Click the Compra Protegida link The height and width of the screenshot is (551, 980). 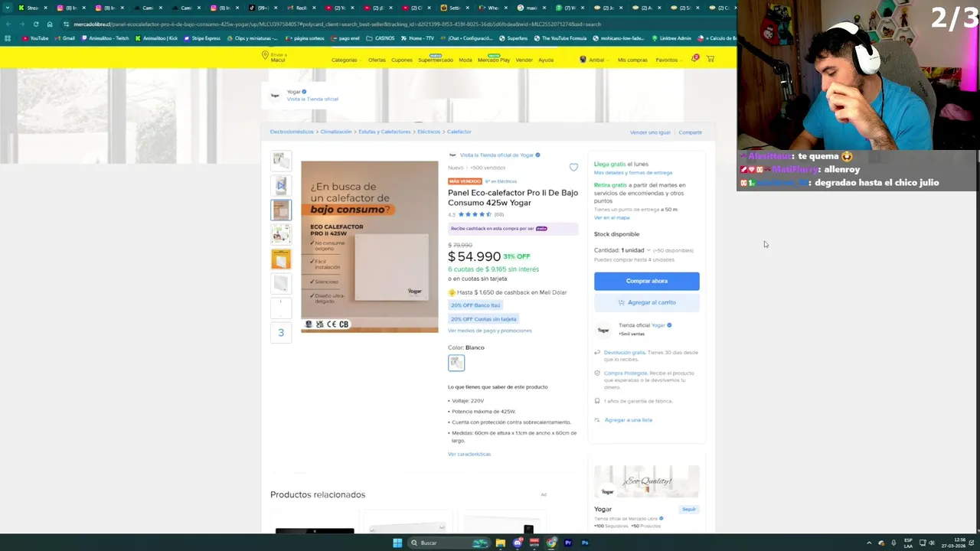pos(626,373)
